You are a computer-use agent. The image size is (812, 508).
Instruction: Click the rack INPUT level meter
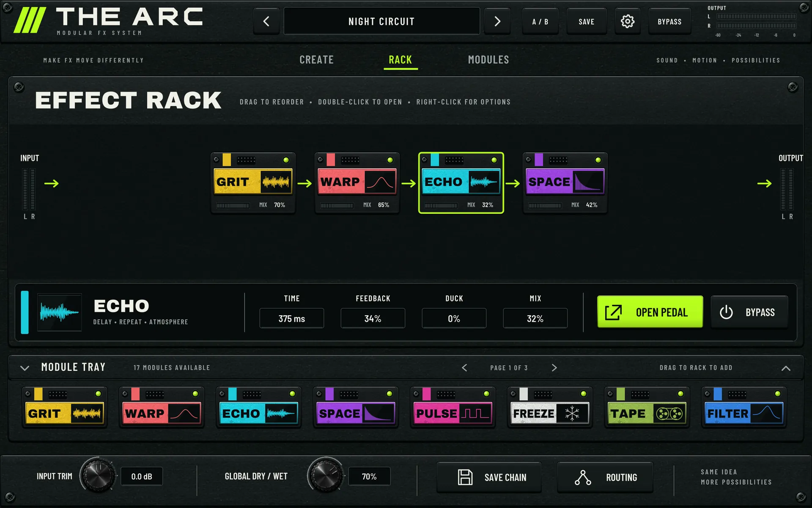[29, 189]
